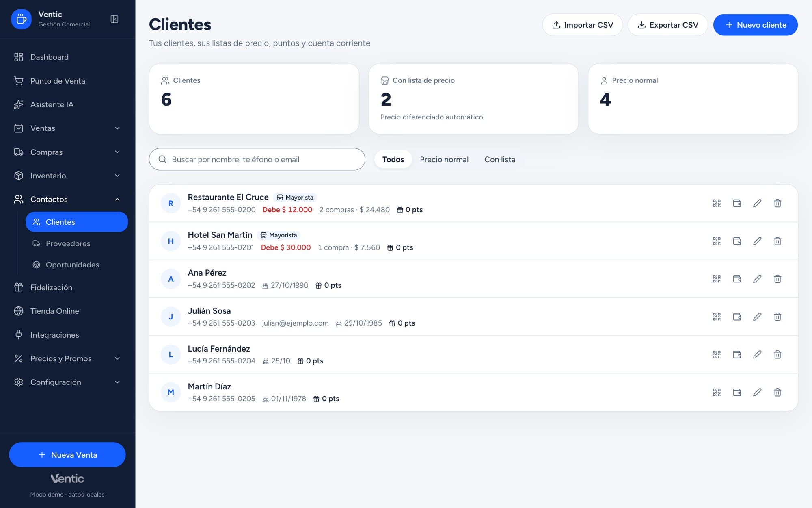Select the Todos filter tab

[393, 159]
